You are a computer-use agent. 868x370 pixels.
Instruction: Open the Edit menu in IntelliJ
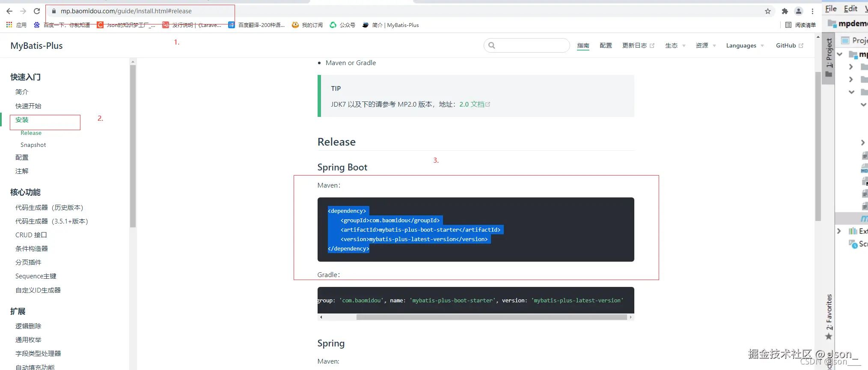pos(850,9)
